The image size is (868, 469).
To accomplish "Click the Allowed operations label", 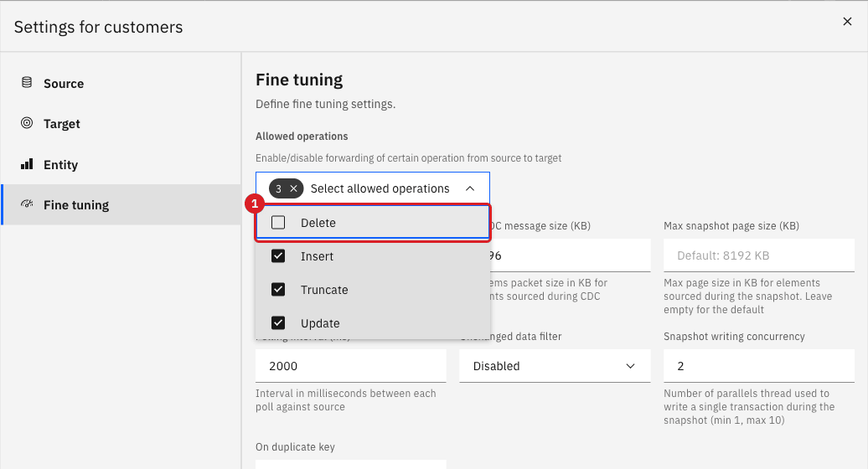I will coord(302,136).
